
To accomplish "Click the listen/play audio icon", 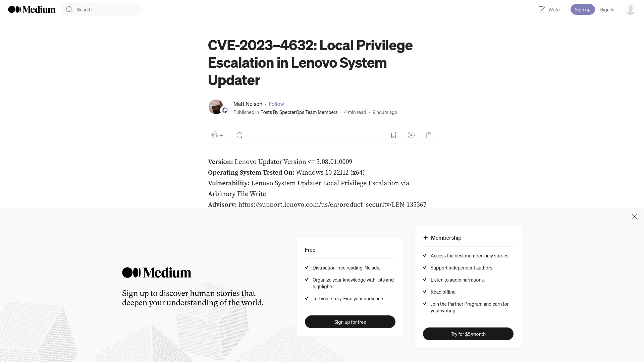I will tap(411, 135).
